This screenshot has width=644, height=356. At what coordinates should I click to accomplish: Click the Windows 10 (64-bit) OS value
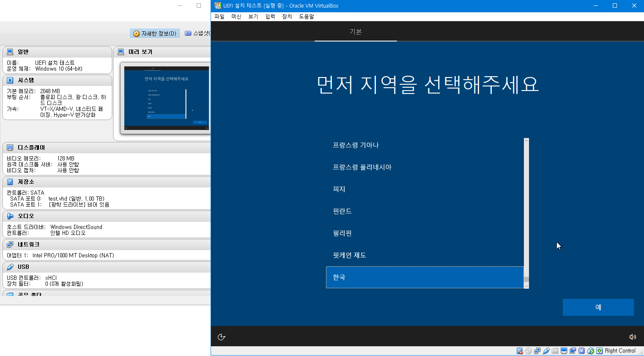(x=59, y=69)
